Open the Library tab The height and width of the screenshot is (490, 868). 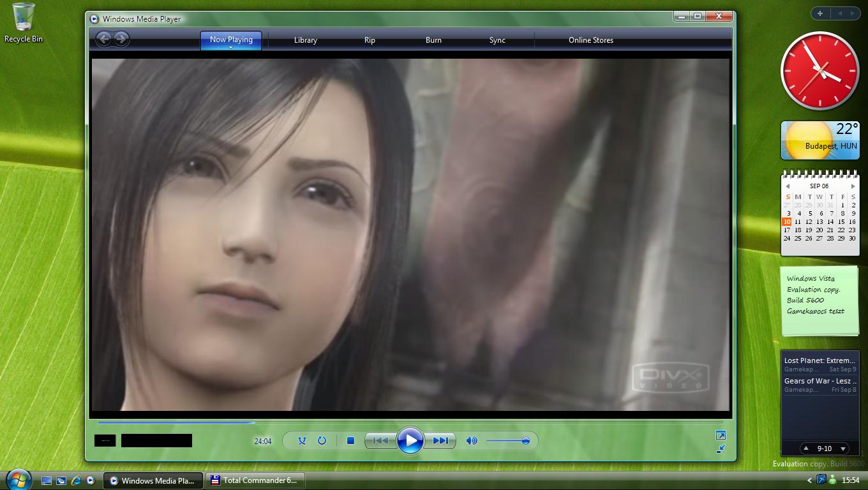[x=305, y=40]
